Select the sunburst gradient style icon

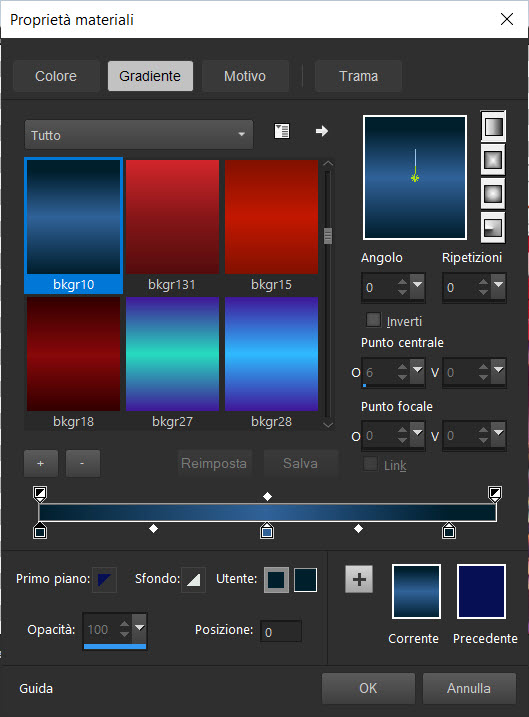[493, 194]
